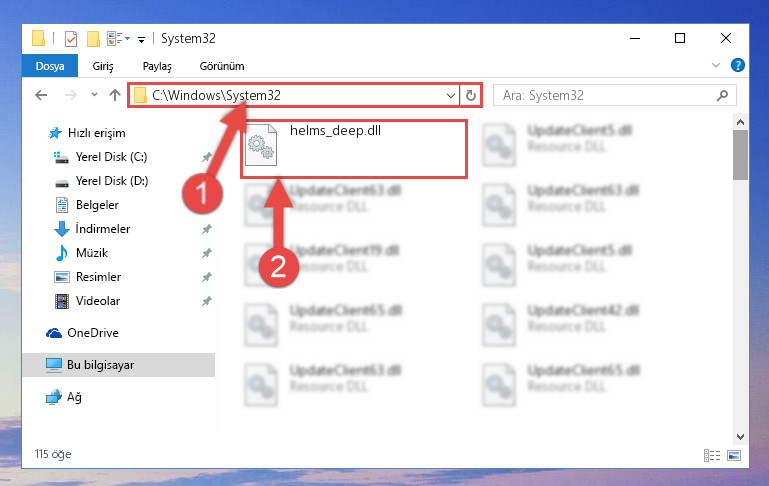
Task: Click the vertical scrollbar thumb
Action: pos(740,155)
